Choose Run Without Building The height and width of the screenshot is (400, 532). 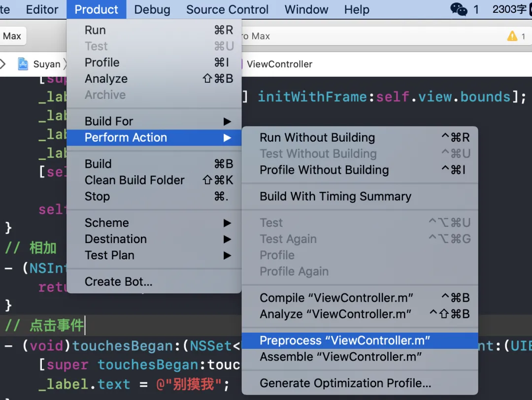click(x=317, y=138)
